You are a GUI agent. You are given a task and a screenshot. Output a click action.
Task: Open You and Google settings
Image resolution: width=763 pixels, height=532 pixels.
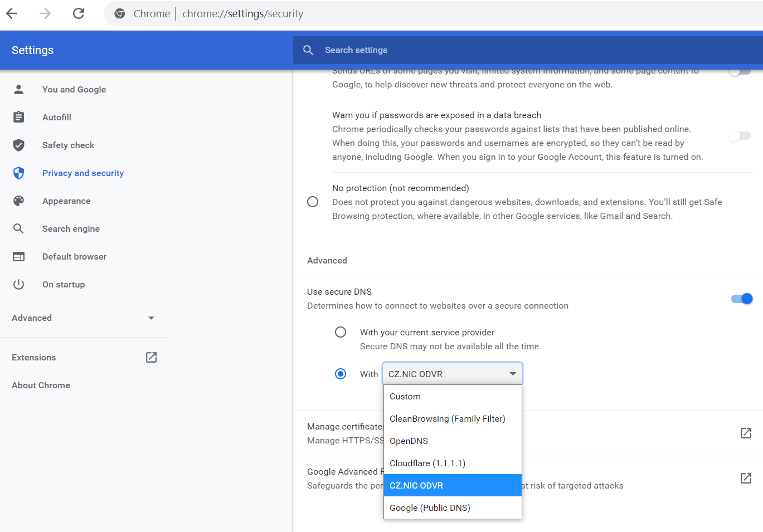(x=74, y=89)
